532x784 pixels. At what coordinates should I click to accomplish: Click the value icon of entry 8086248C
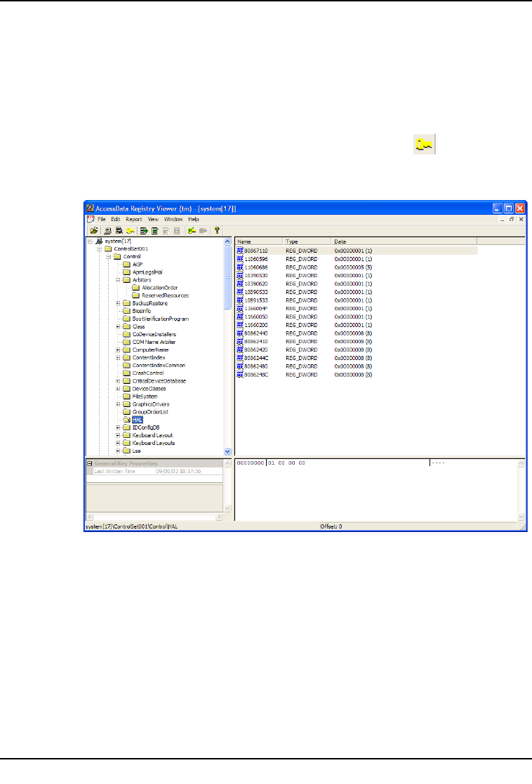tap(240, 375)
